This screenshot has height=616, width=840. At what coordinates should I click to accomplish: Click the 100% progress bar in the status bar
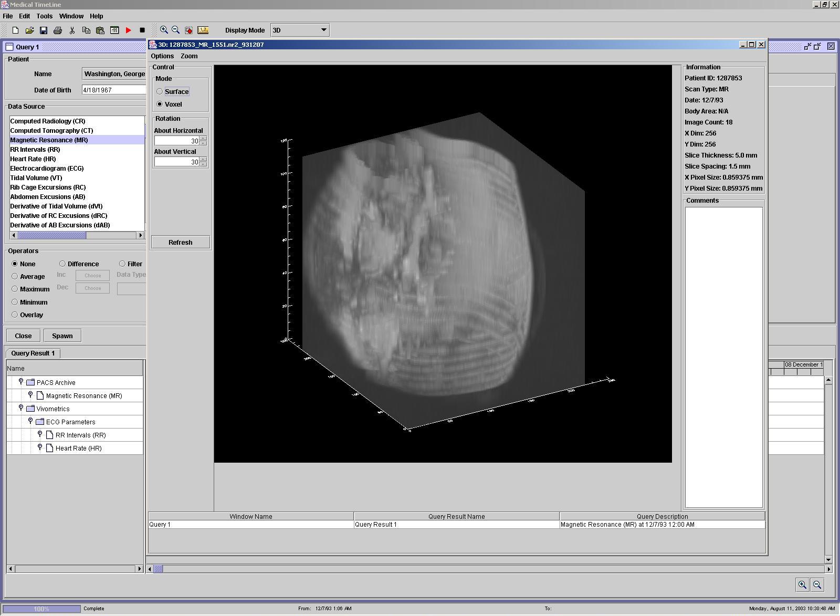coord(42,609)
